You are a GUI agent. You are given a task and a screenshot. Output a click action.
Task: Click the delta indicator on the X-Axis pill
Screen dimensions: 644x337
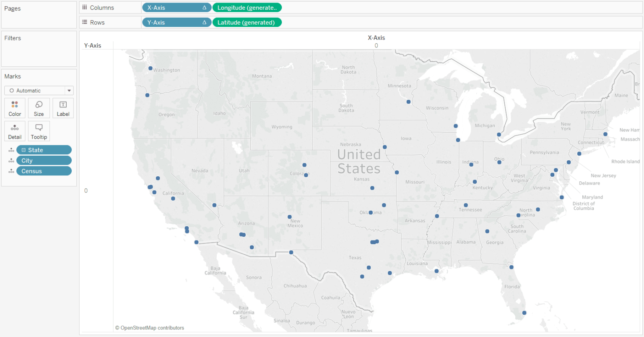204,7
